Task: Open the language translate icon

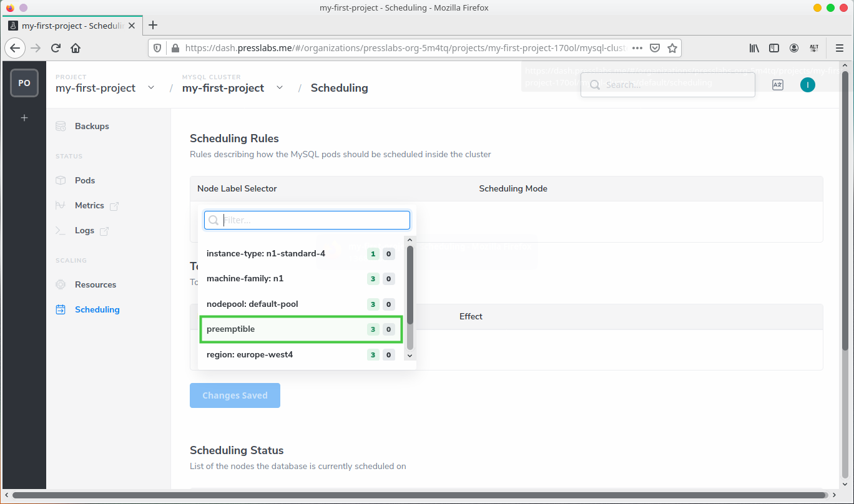Action: click(x=778, y=85)
